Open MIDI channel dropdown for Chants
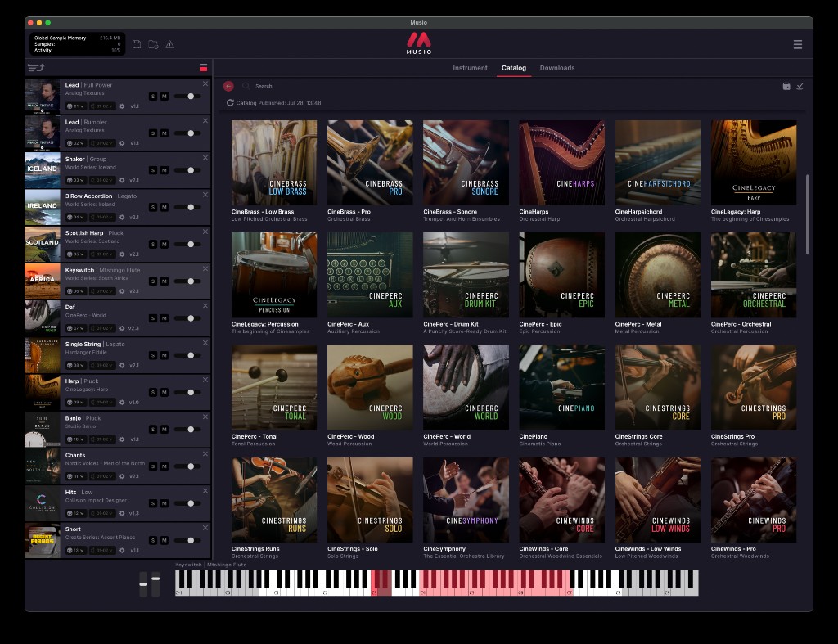Image resolution: width=838 pixels, height=644 pixels. [x=75, y=476]
